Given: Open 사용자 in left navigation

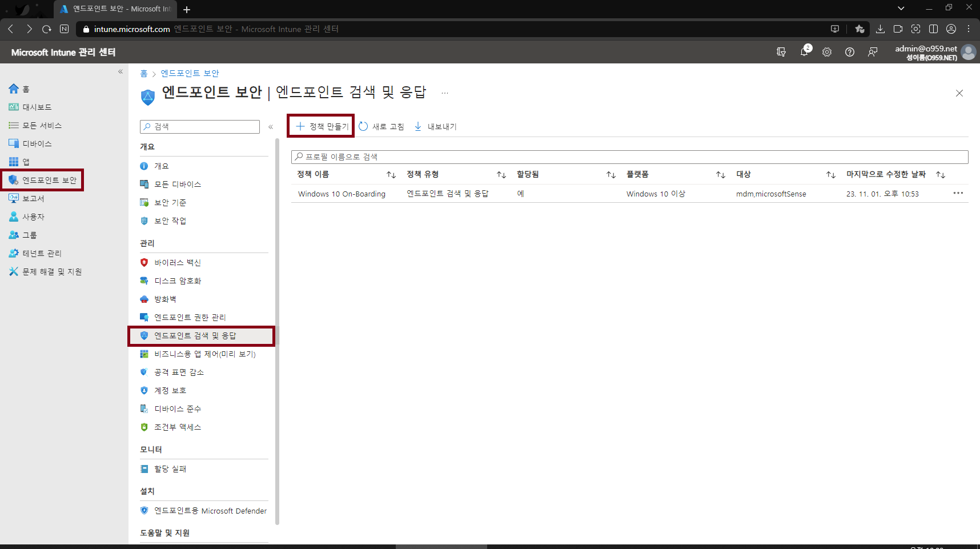Looking at the screenshot, I should pyautogui.click(x=26, y=217).
